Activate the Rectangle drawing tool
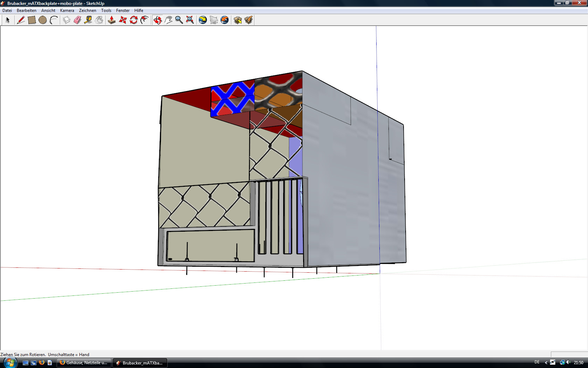 [x=32, y=20]
